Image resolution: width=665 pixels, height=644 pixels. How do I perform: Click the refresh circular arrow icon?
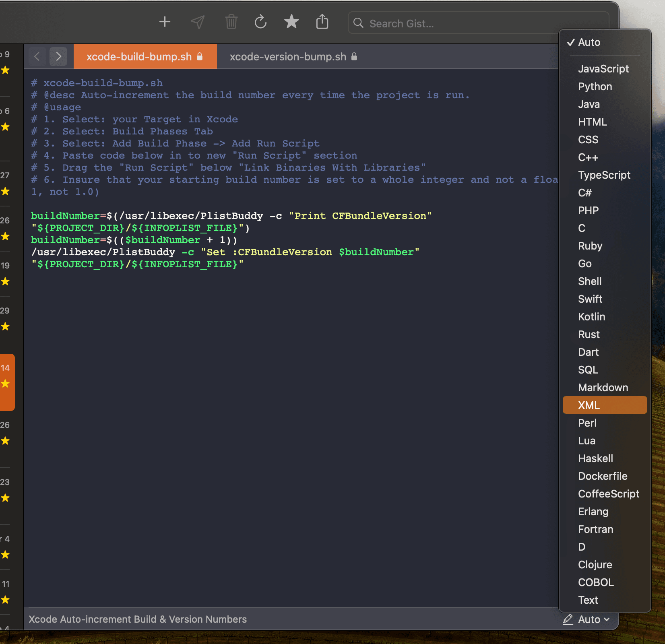pyautogui.click(x=260, y=22)
